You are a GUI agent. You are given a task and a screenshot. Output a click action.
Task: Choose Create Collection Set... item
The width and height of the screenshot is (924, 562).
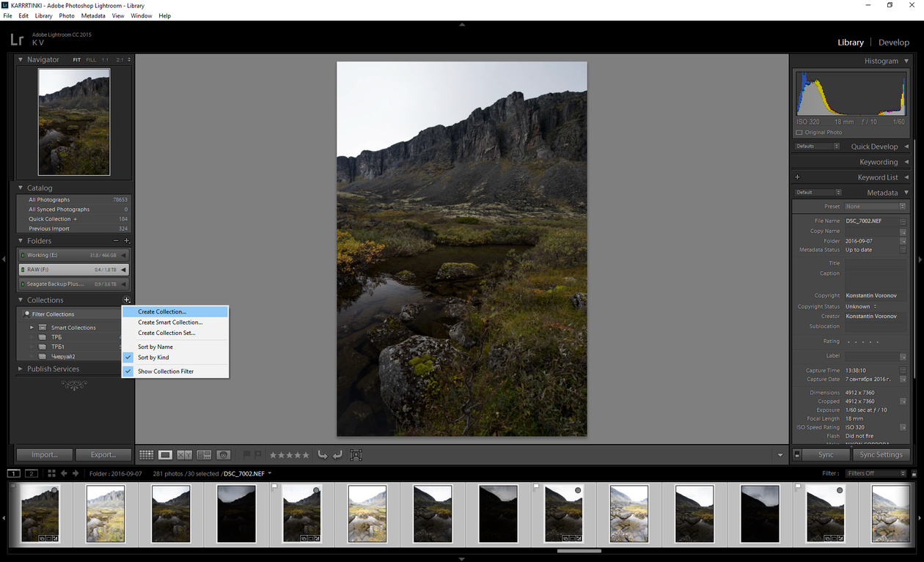(x=175, y=333)
